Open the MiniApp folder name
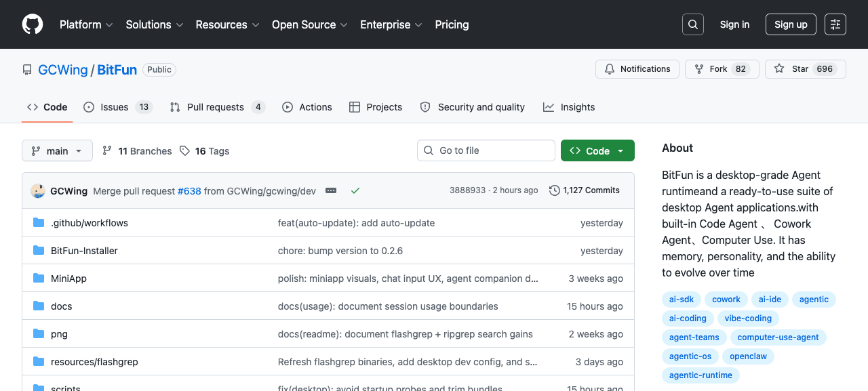 [68, 279]
